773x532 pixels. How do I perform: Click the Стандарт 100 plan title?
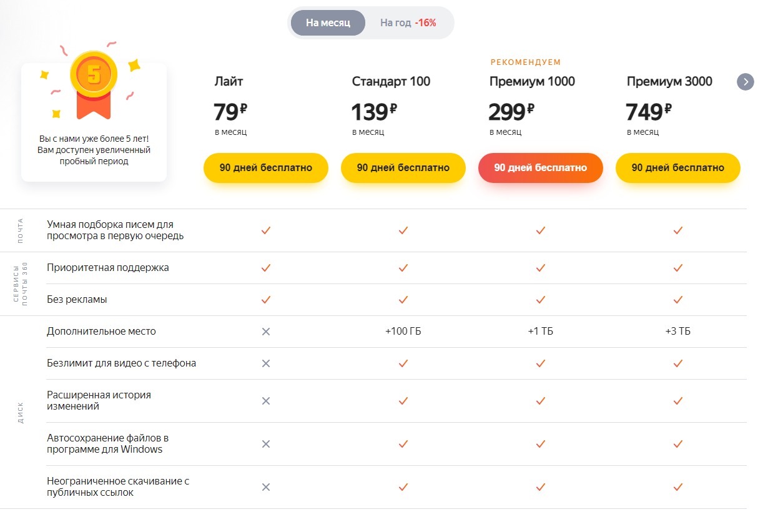[x=391, y=82]
